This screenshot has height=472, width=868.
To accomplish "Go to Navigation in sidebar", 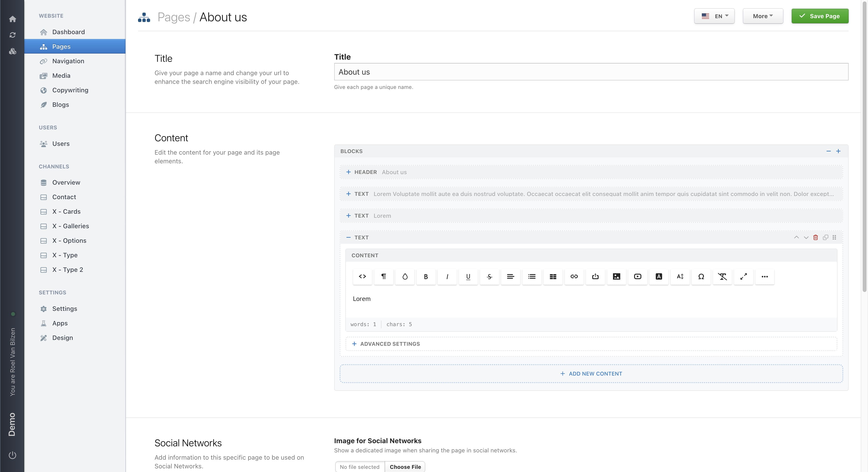I will point(68,61).
